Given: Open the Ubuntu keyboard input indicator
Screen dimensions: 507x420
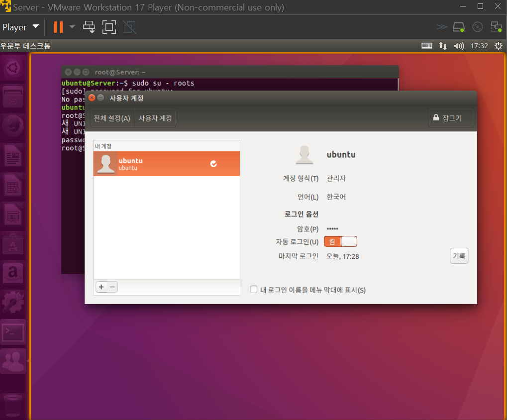Looking at the screenshot, I should 427,46.
